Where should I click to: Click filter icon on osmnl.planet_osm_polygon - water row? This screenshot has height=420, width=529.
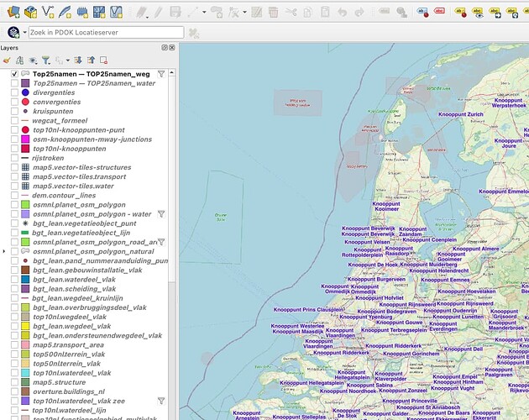click(x=161, y=214)
